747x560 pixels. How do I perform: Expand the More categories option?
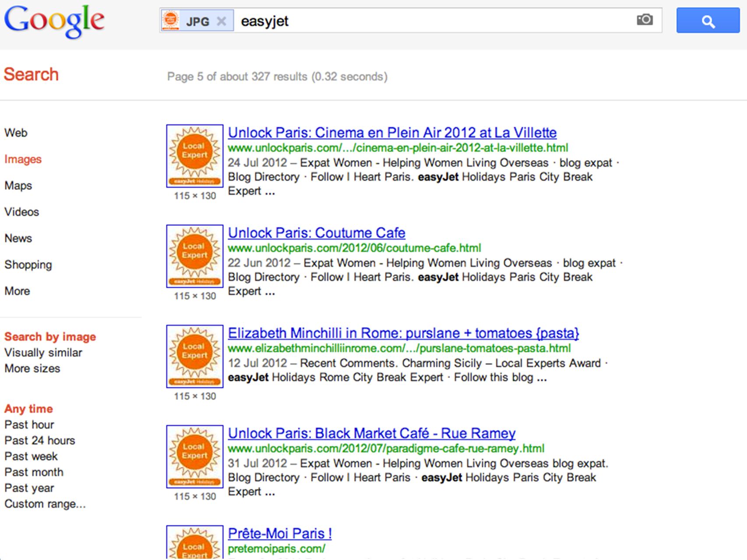[17, 291]
